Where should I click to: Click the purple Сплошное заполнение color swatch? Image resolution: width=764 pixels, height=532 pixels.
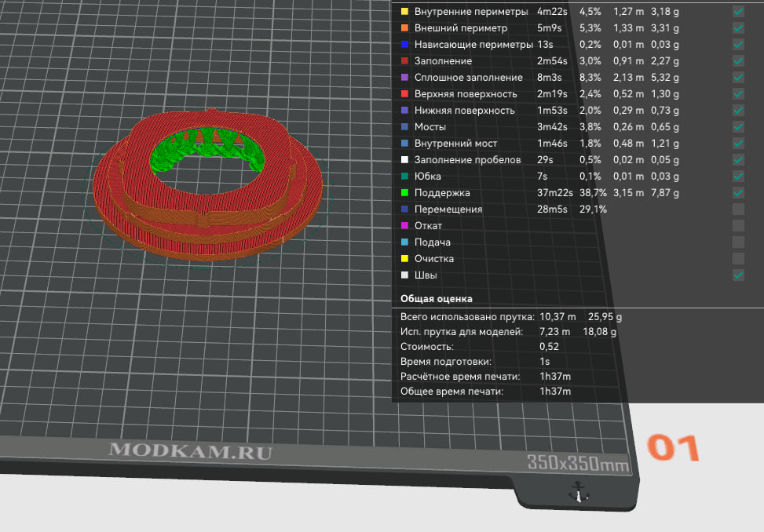pos(404,77)
